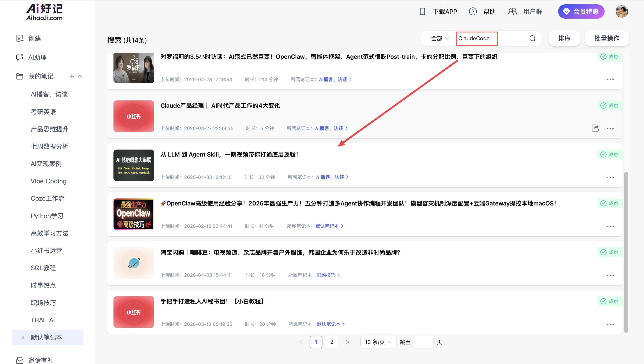Open notebook link AI播客、访谈 on 对罗福莉 card

pyautogui.click(x=335, y=80)
